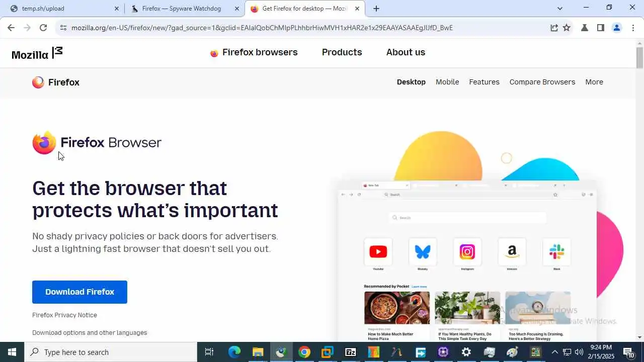Close the temp.sh/upload tab

click(x=117, y=9)
